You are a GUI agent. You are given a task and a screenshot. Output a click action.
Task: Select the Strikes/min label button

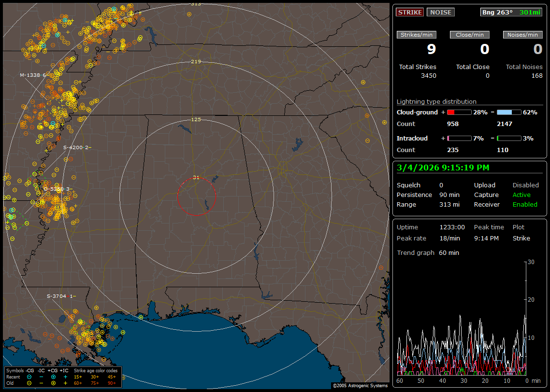click(417, 35)
